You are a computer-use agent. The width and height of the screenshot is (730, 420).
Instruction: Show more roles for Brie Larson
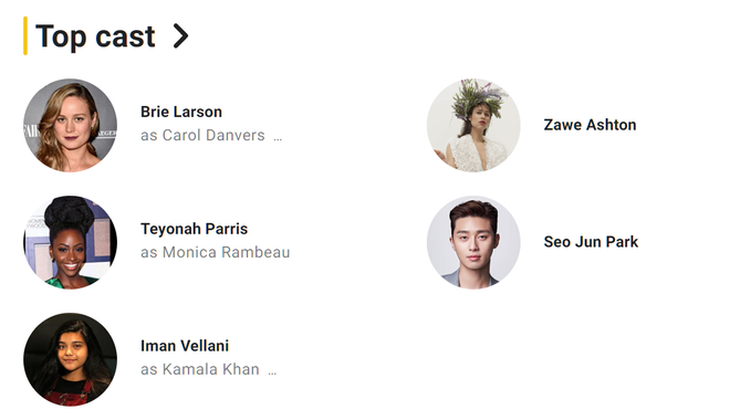pos(278,137)
